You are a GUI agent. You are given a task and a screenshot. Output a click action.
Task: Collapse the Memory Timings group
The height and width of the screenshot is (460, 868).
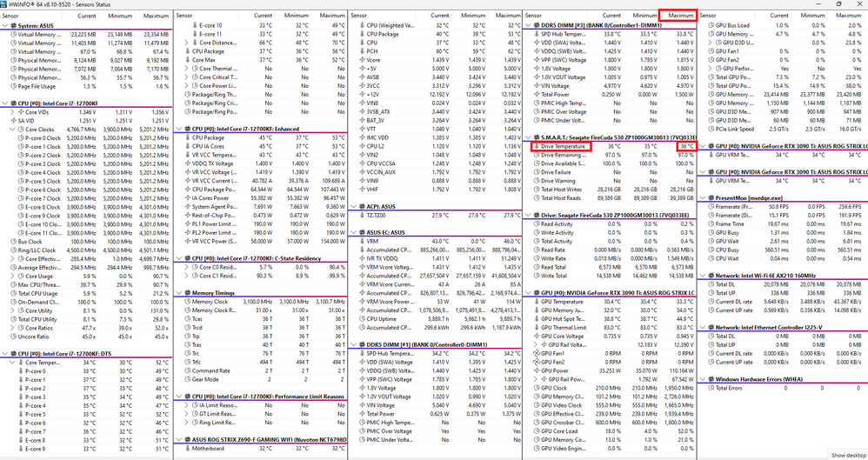[x=179, y=293]
